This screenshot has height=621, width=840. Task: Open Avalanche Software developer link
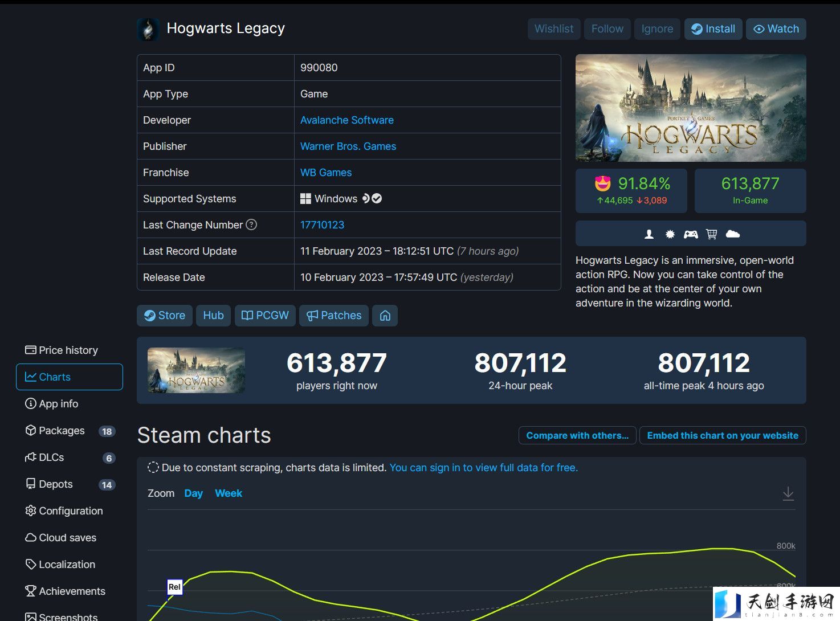(347, 120)
